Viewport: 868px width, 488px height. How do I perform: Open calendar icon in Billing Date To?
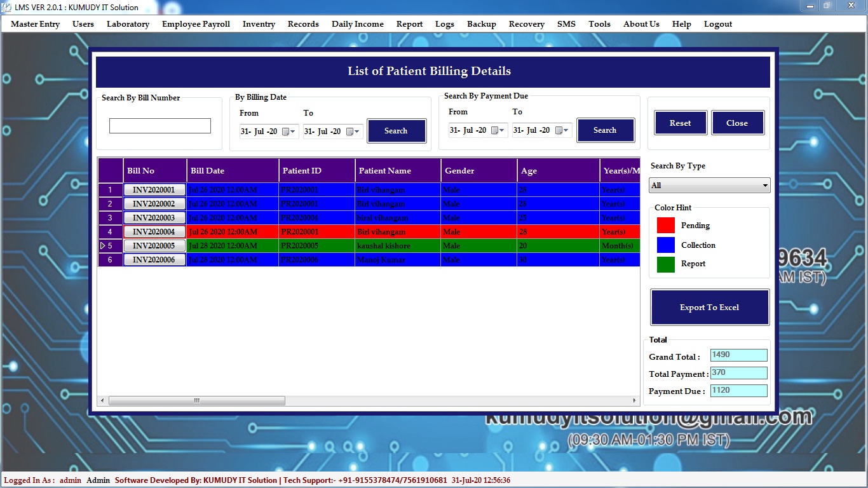(x=349, y=132)
